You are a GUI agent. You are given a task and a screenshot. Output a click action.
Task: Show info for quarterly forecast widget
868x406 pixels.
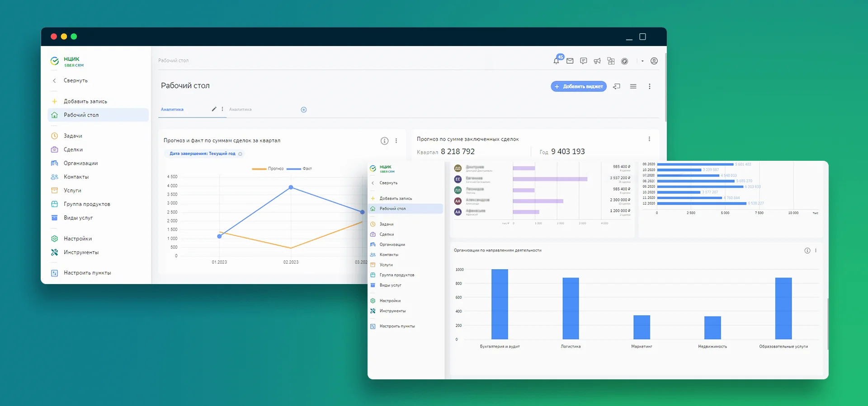tap(384, 141)
